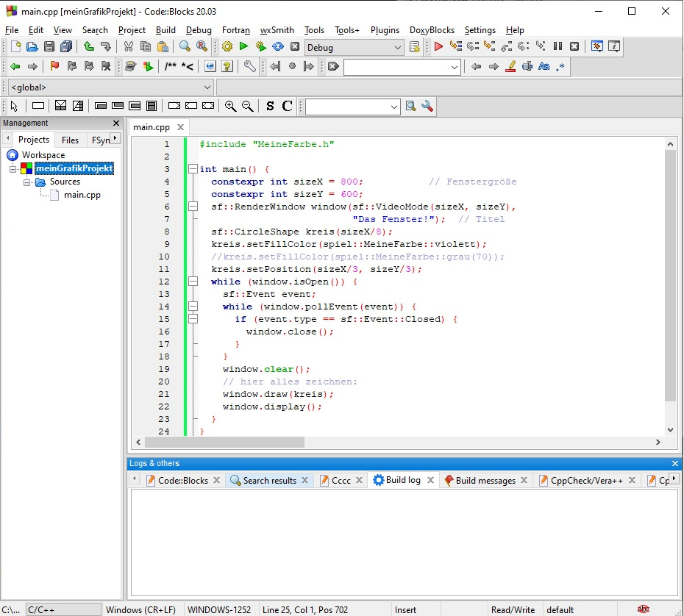Click the Save file floppy icon

pos(49,47)
